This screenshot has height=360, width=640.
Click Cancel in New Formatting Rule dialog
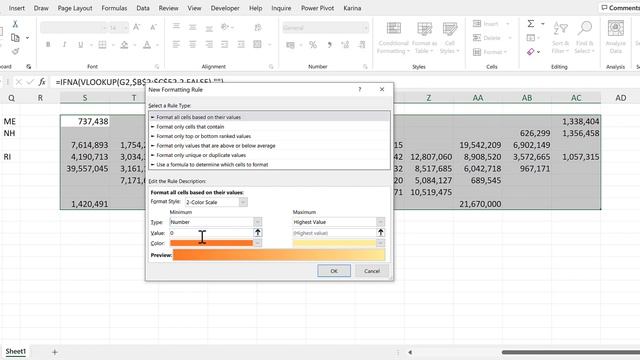pyautogui.click(x=372, y=271)
